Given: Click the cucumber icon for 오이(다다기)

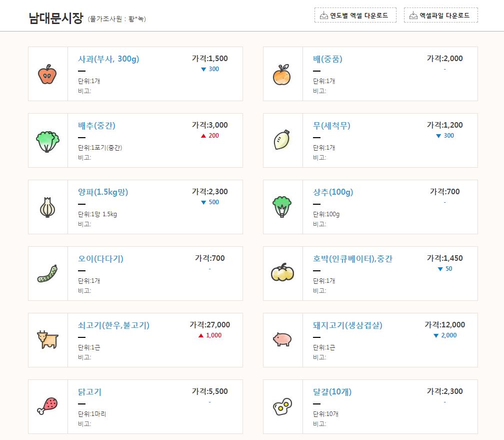Looking at the screenshot, I should pos(47,274).
